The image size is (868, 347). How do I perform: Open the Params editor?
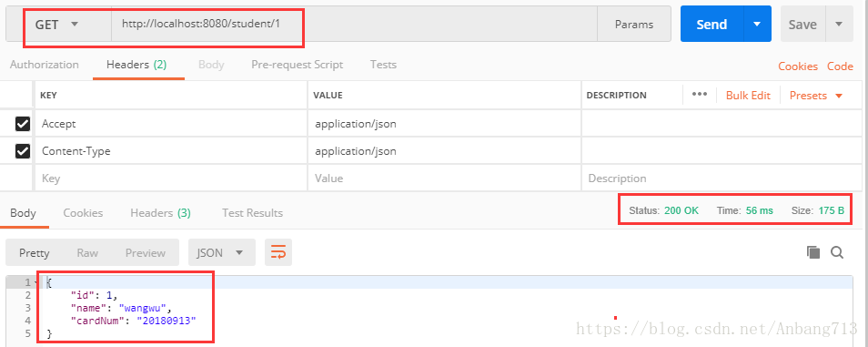click(x=634, y=25)
